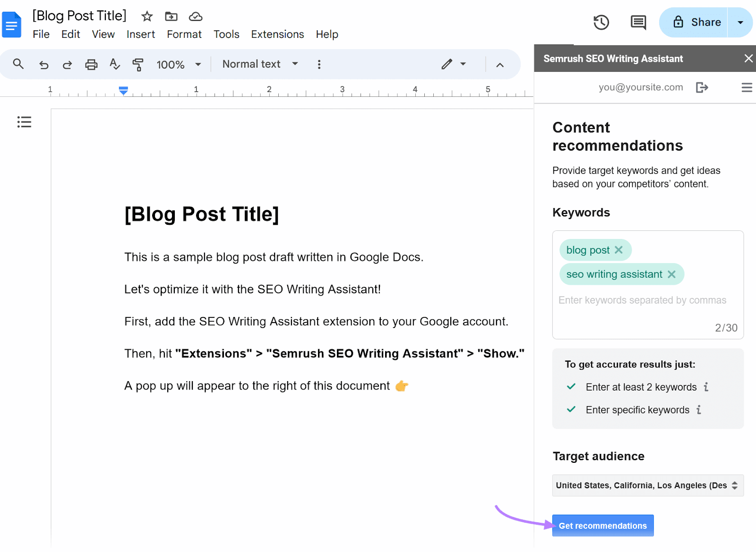
Task: Open document version history
Action: [601, 22]
